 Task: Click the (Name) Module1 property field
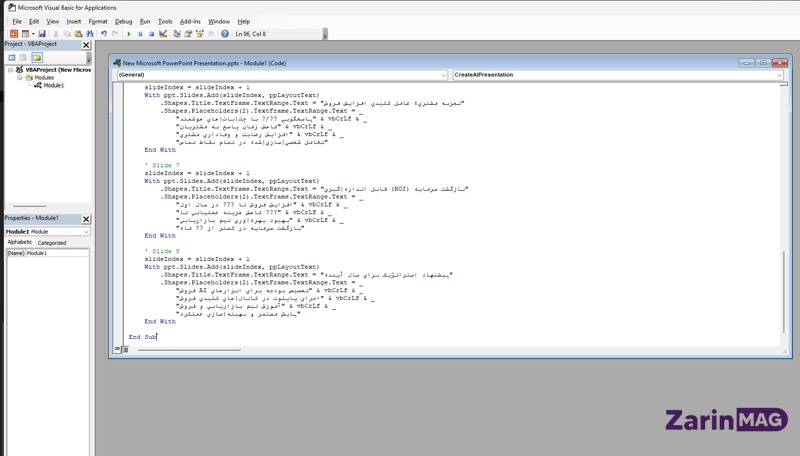click(47, 253)
